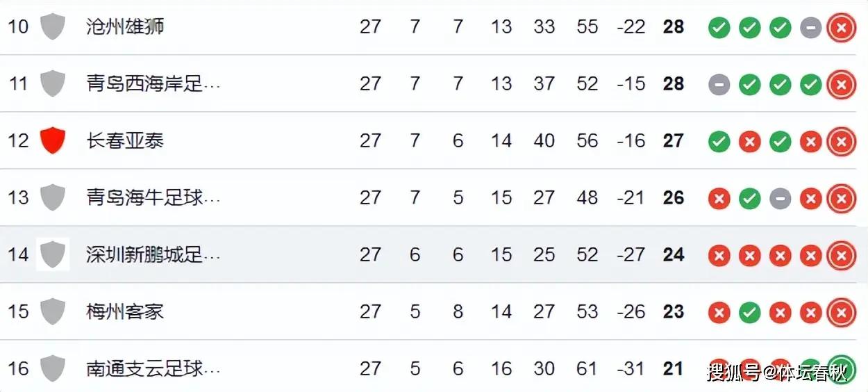Open the 梅州客家 team link
Viewport: 868px width, 392px height.
click(x=125, y=311)
